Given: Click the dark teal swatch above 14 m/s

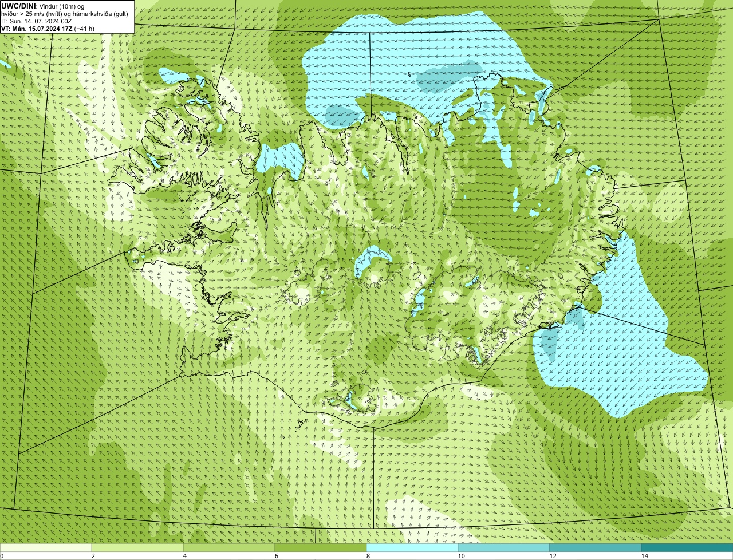Looking at the screenshot, I should 687,547.
